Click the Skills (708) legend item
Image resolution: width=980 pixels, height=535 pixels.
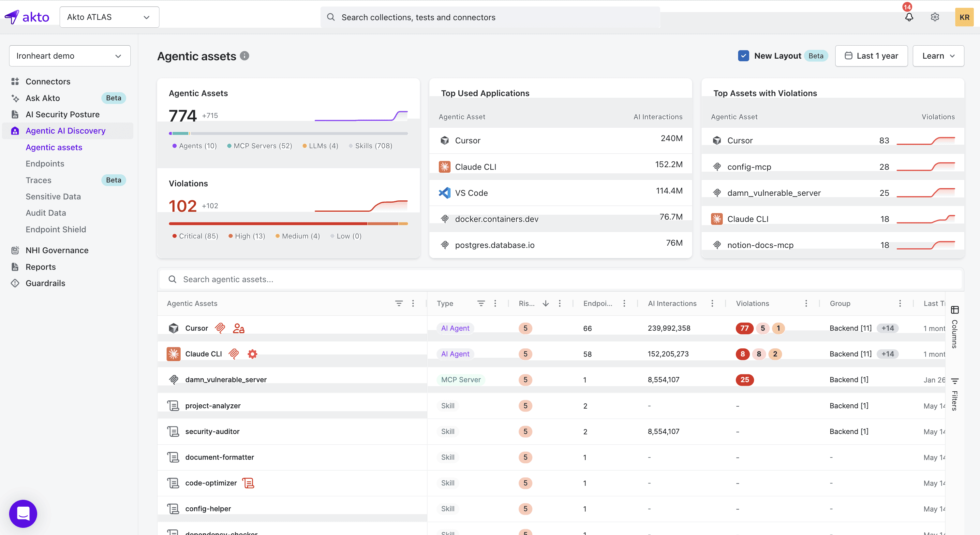coord(371,146)
